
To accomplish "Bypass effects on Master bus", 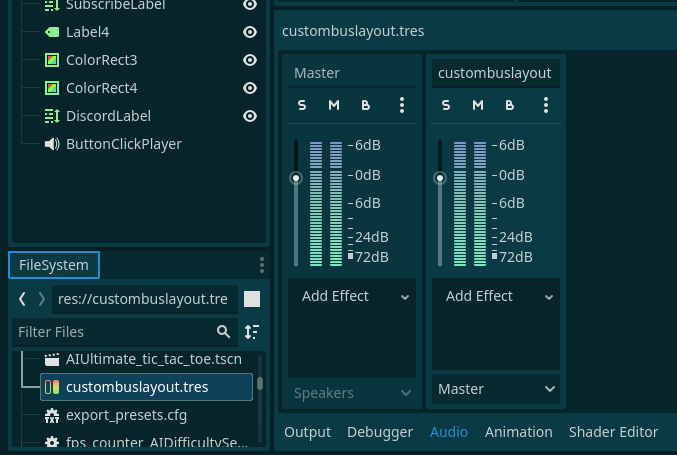I will (365, 105).
